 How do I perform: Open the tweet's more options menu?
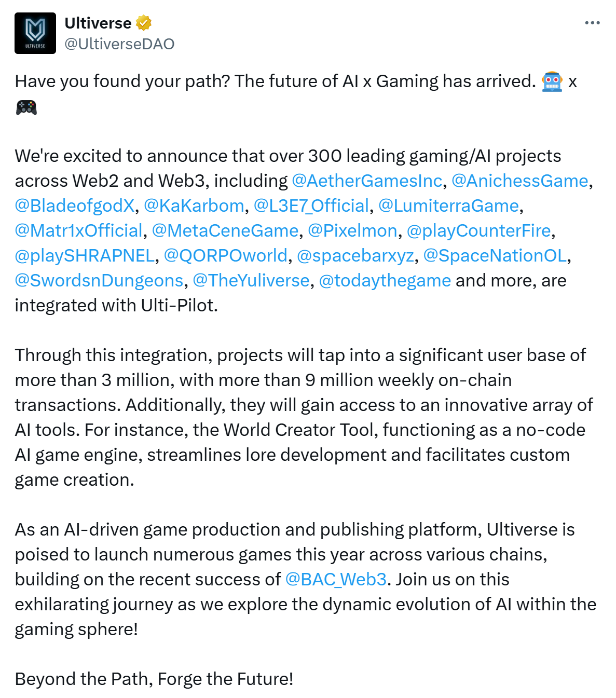592,23
